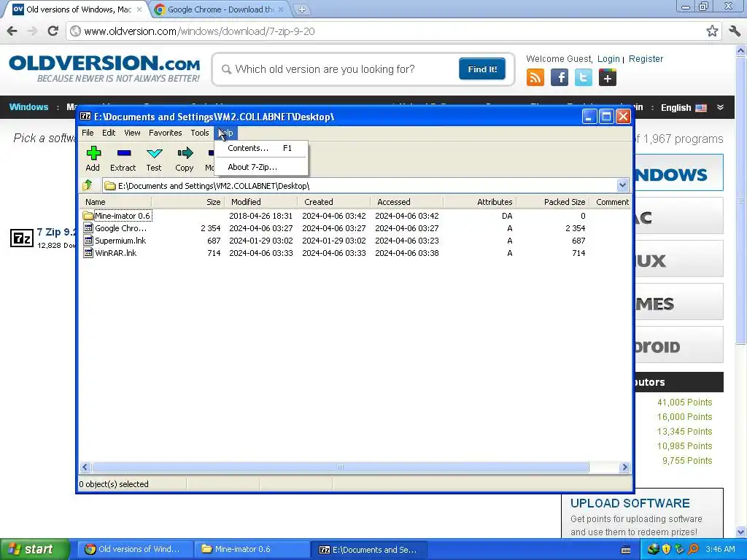This screenshot has height=560, width=747.
Task: Click the WinRAR.lnk file icon
Action: pyautogui.click(x=88, y=253)
